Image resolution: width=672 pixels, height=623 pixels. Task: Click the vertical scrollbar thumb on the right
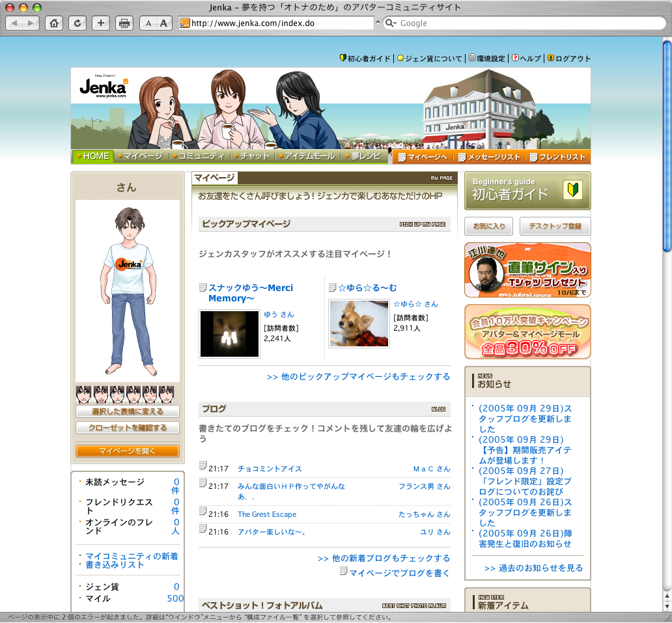[666, 143]
